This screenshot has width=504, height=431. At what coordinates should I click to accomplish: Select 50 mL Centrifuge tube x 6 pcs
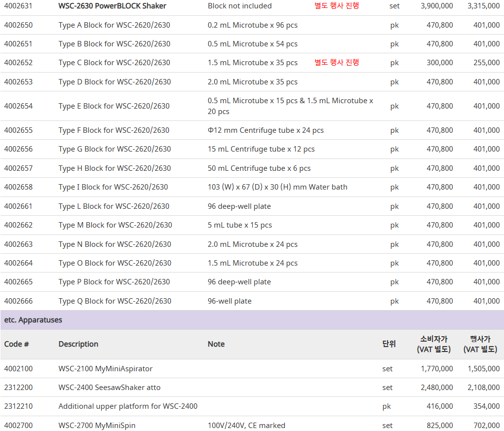tap(259, 168)
